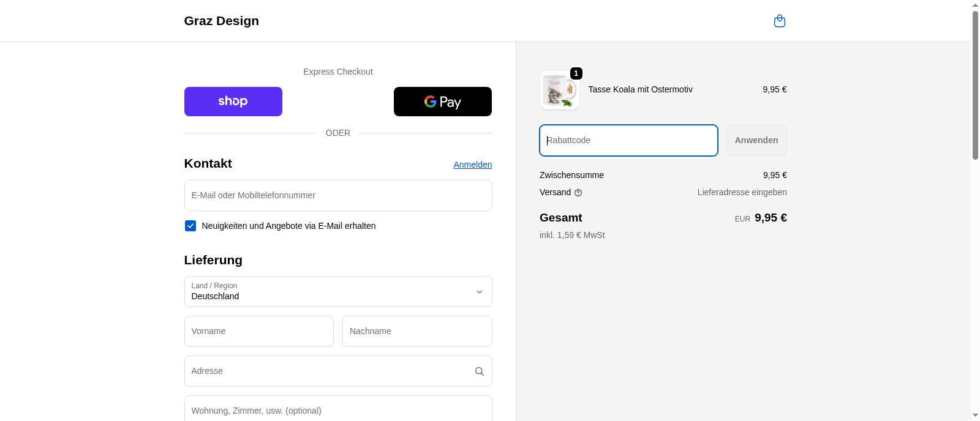Click the search magnifier in Adresse field

tap(479, 371)
